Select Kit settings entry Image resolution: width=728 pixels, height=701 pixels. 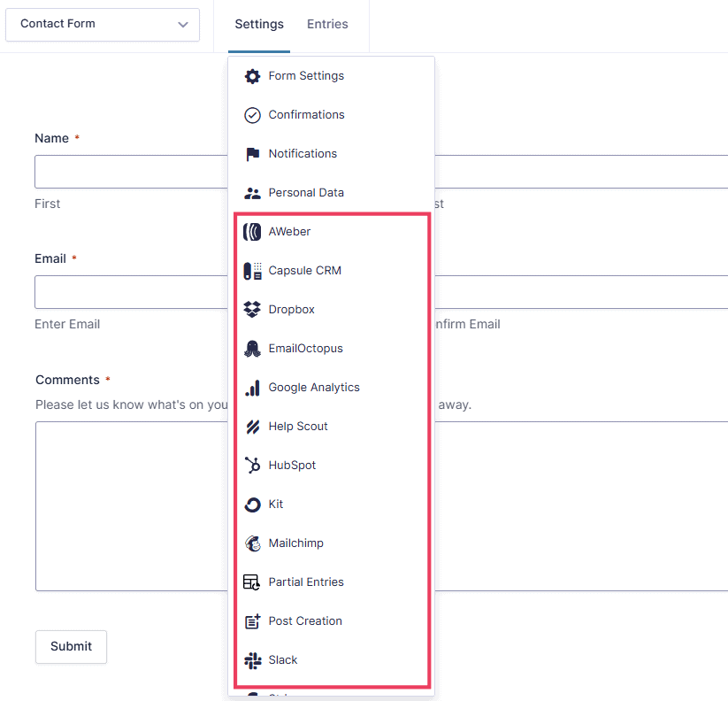(x=332, y=505)
